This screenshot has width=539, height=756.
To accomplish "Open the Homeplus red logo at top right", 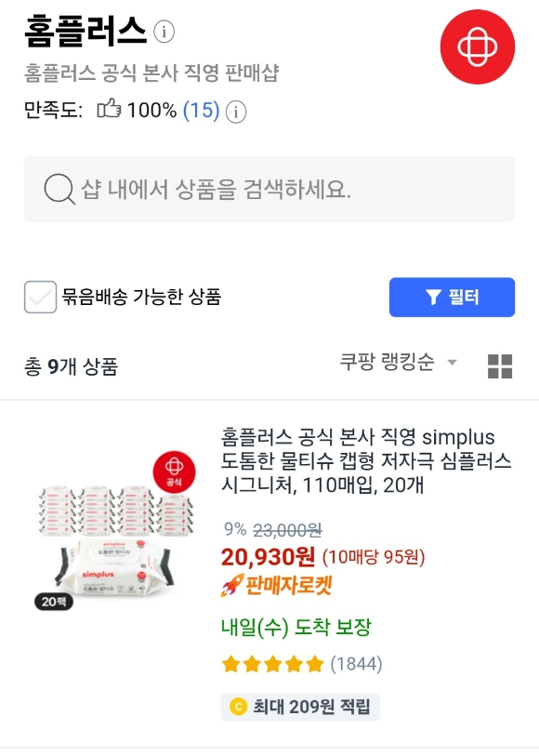I will point(478,46).
